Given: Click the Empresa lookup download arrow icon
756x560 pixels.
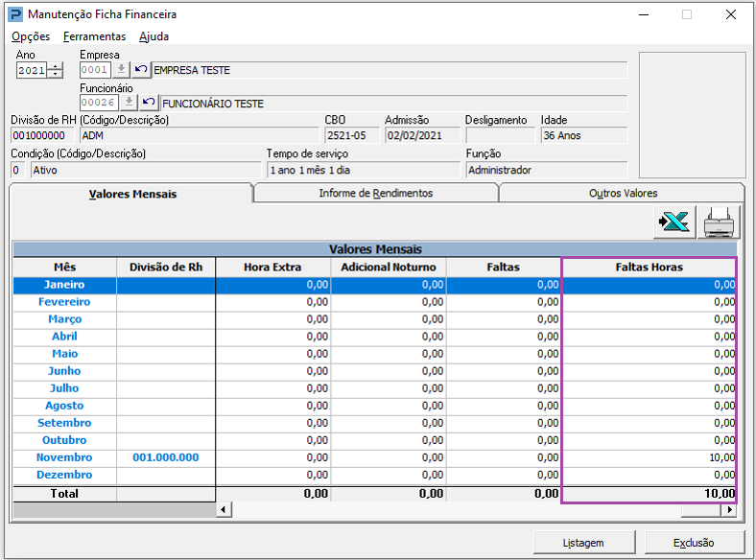Looking at the screenshot, I should click(122, 70).
